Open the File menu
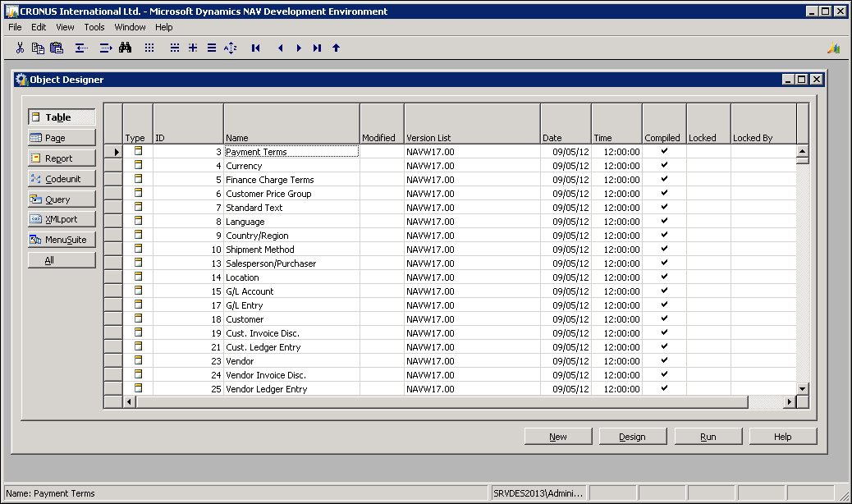This screenshot has height=504, width=852. pyautogui.click(x=16, y=27)
